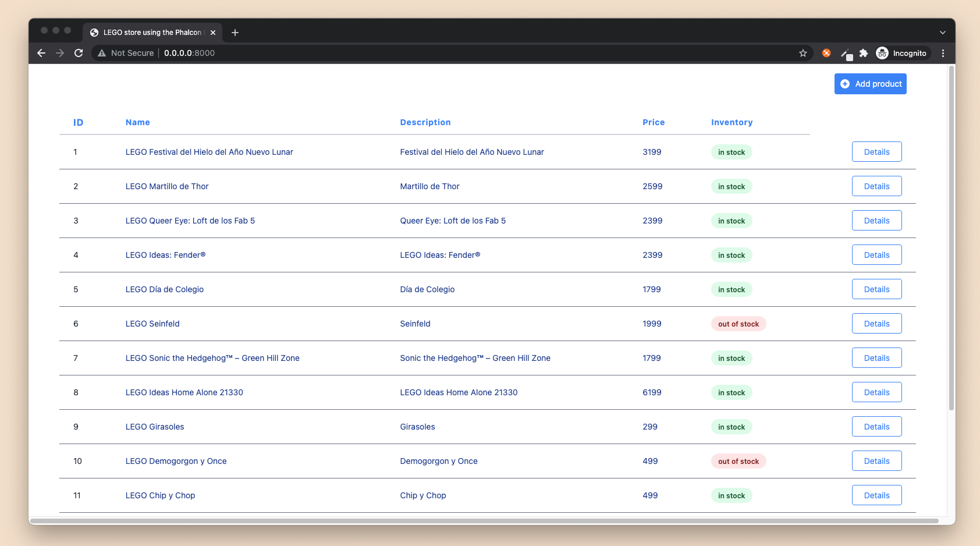
Task: Open Details for LEGO Girasoles
Action: pyautogui.click(x=877, y=427)
